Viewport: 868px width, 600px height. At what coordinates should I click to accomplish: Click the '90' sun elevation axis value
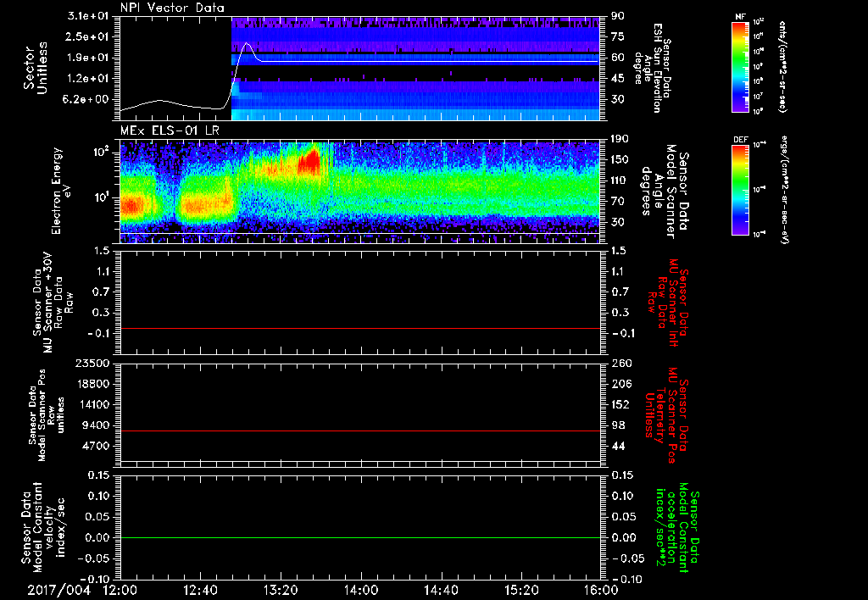click(618, 16)
